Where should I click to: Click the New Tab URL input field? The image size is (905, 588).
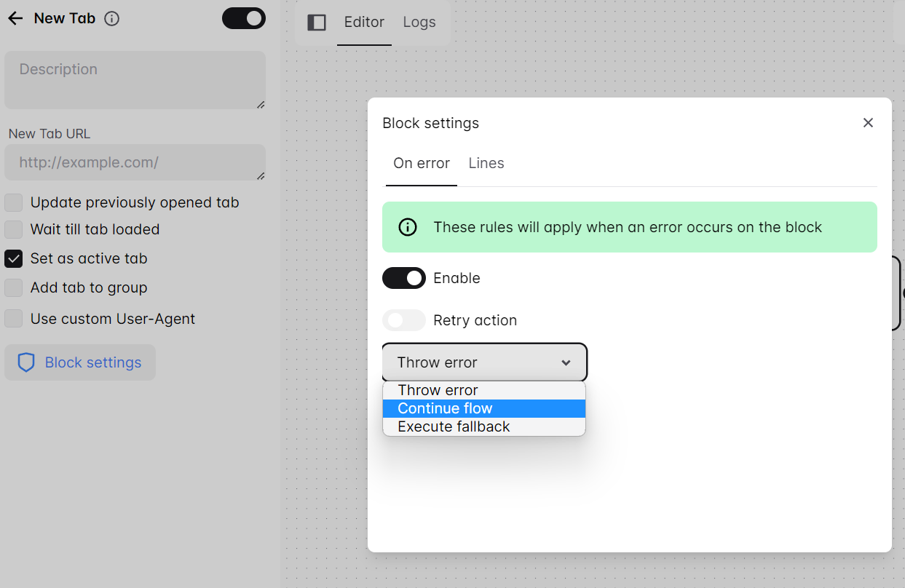click(x=135, y=162)
